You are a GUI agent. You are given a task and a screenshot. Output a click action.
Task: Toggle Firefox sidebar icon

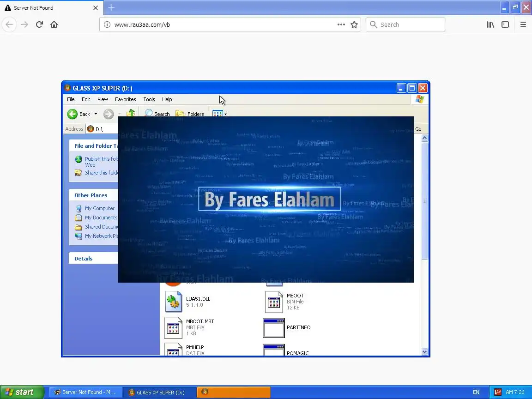click(505, 24)
